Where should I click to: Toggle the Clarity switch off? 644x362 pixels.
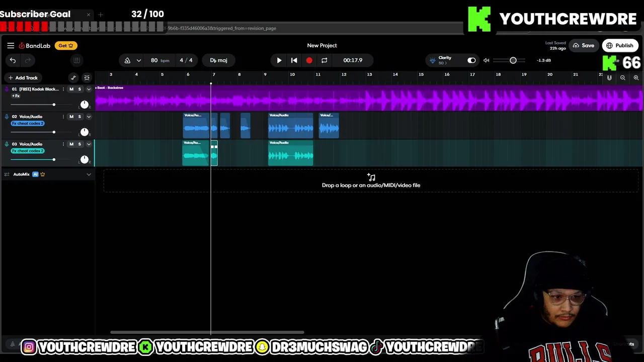pos(471,60)
